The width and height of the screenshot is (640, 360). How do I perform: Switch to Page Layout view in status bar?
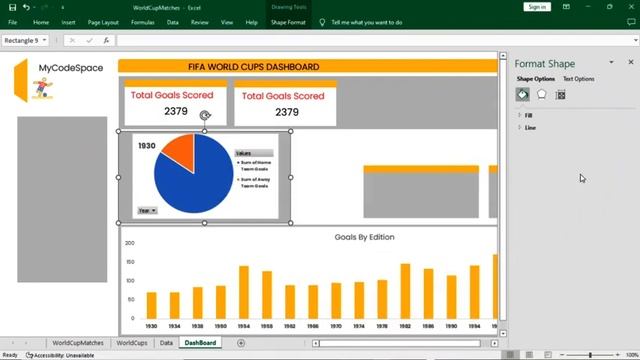529,355
